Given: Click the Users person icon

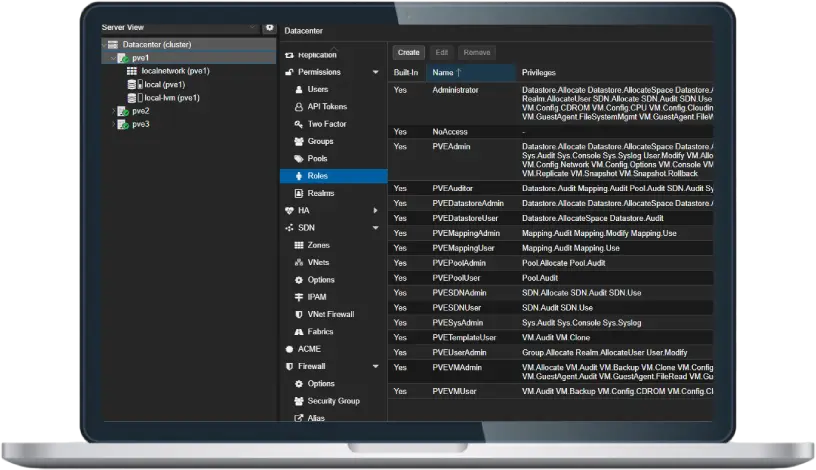Looking at the screenshot, I should tap(299, 90).
